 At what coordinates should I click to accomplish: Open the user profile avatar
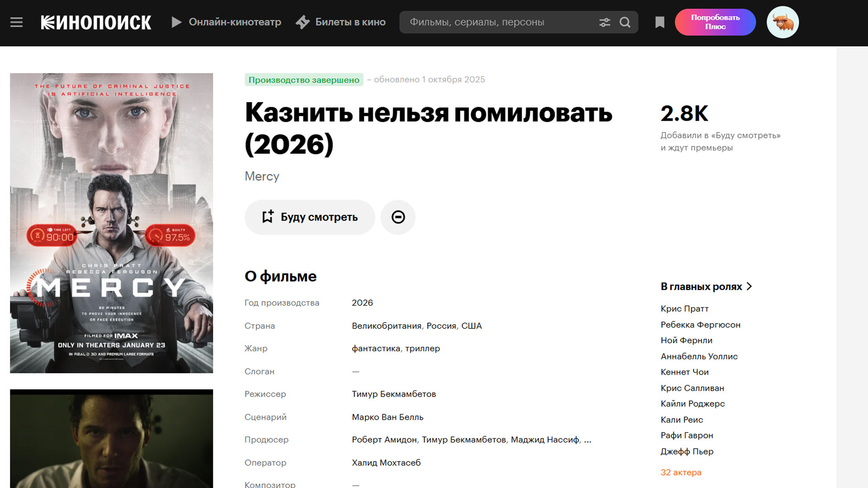(x=783, y=22)
